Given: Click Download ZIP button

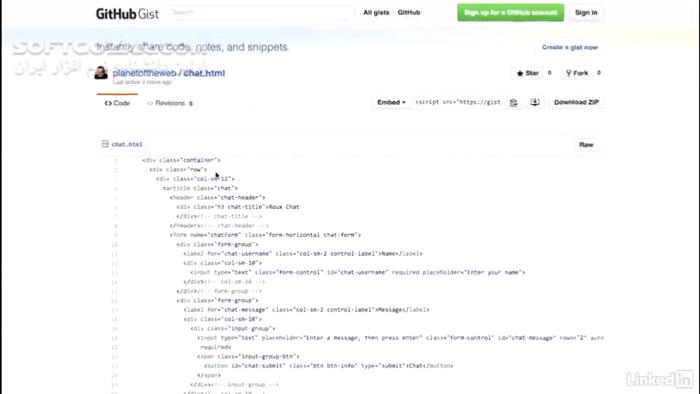Looking at the screenshot, I should point(576,102).
